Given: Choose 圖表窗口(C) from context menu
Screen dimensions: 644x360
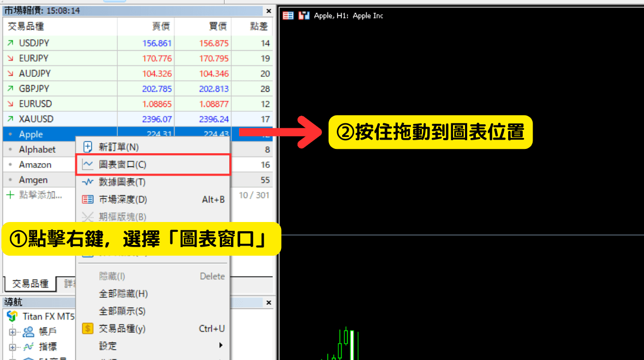Looking at the screenshot, I should point(153,165).
